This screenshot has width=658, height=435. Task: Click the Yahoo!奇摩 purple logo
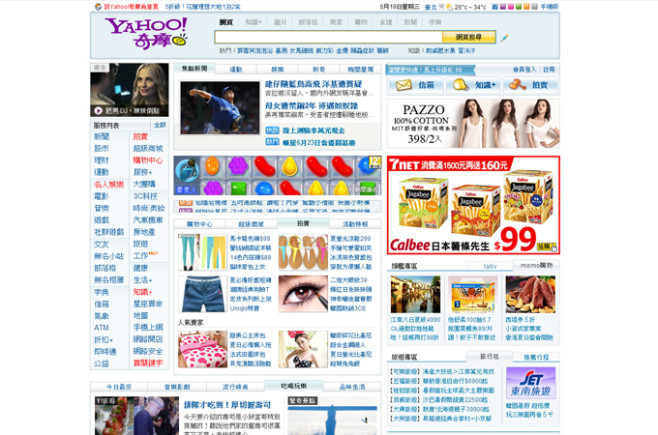[x=146, y=33]
